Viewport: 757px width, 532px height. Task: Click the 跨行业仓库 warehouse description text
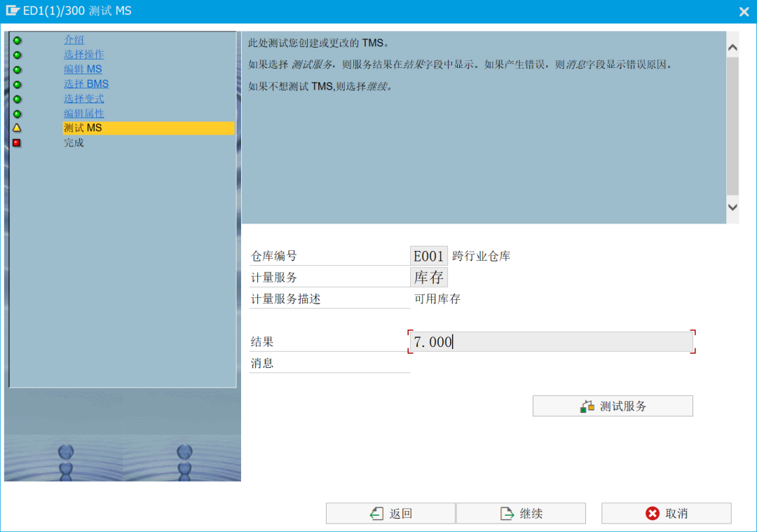(482, 256)
